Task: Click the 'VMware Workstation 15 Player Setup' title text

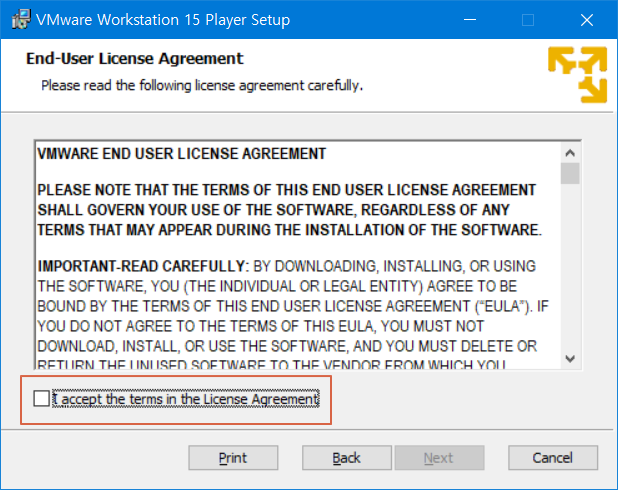Action: tap(163, 20)
